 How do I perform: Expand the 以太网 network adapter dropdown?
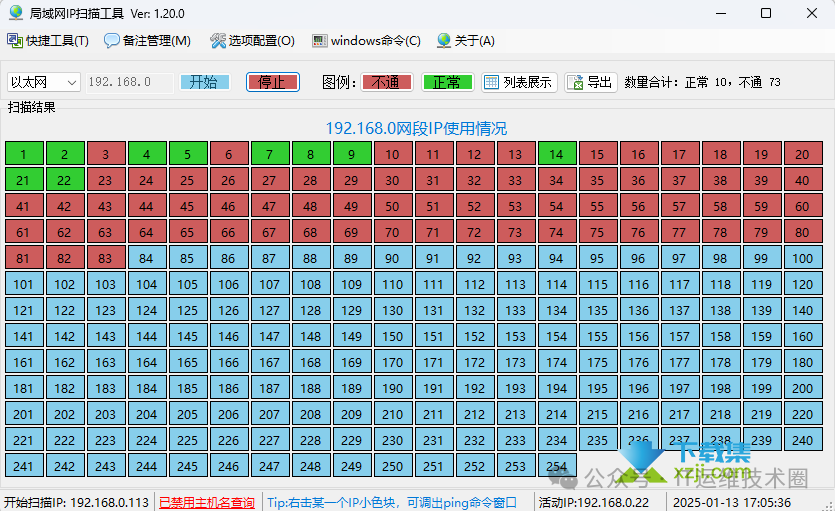[71, 82]
